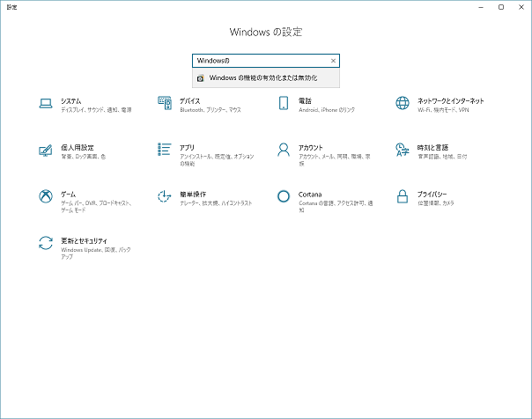This screenshot has width=532, height=419.
Task: Select suggestion 'Windows の機能の有効化または無効化'
Action: click(x=266, y=78)
